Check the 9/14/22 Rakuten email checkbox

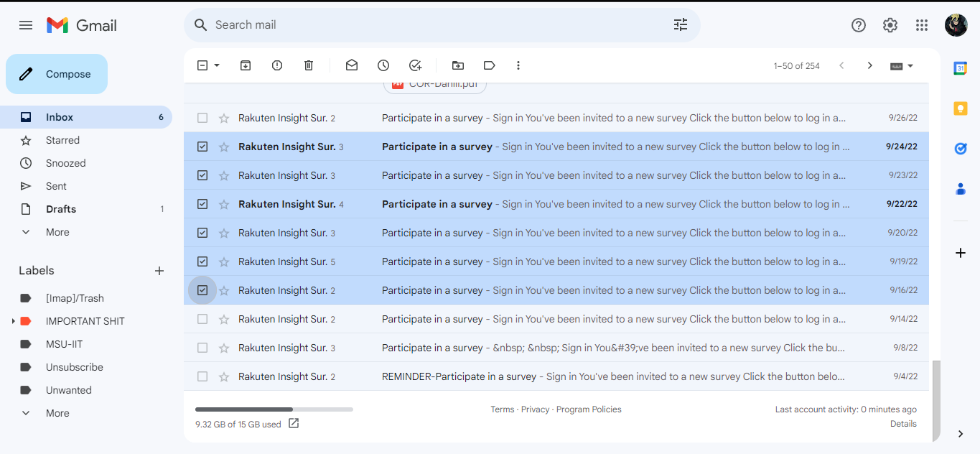pos(202,319)
